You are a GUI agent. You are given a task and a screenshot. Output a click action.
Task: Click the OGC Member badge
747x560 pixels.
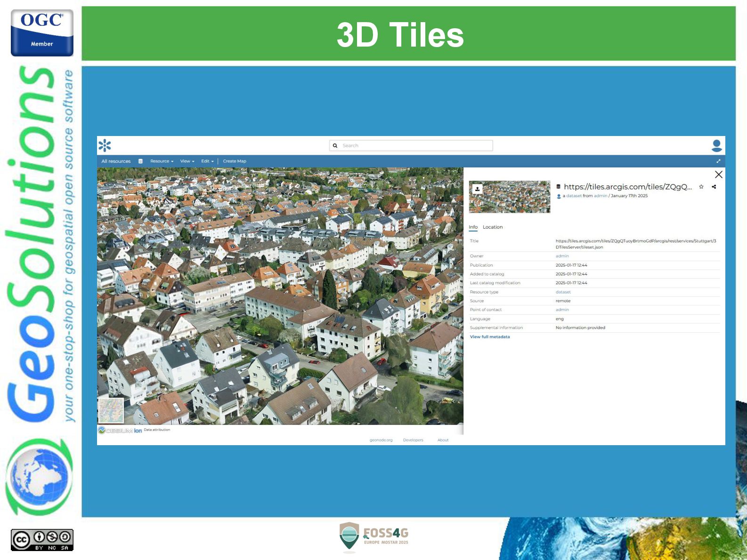point(42,33)
